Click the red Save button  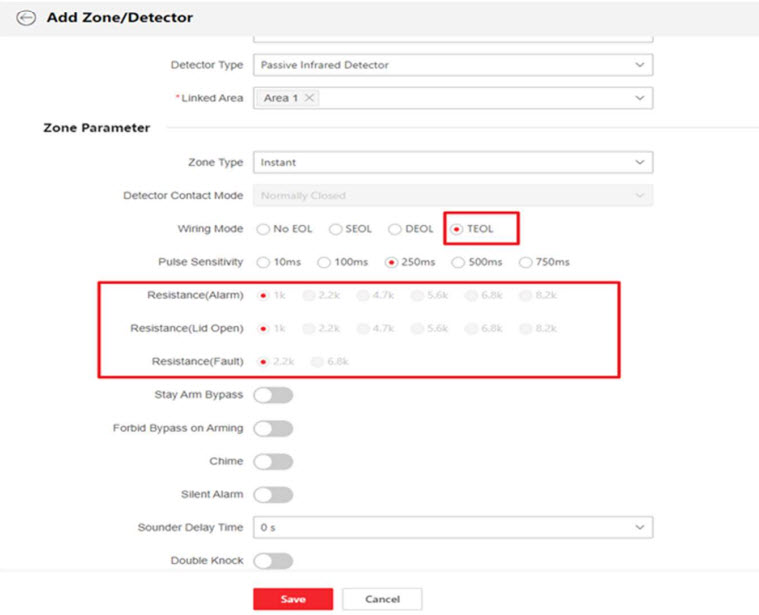coord(292,599)
